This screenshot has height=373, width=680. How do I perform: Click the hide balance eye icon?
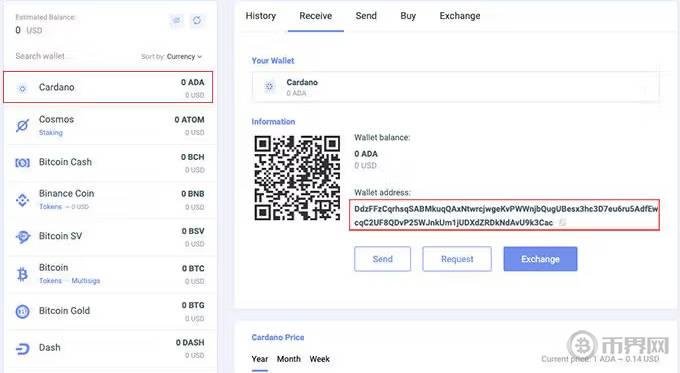pyautogui.click(x=177, y=20)
